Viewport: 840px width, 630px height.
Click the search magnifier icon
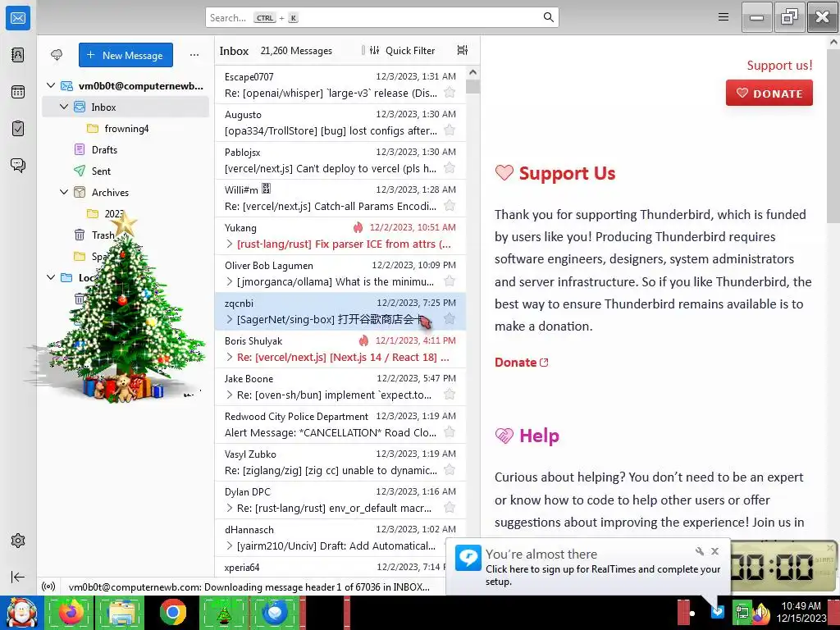[548, 17]
